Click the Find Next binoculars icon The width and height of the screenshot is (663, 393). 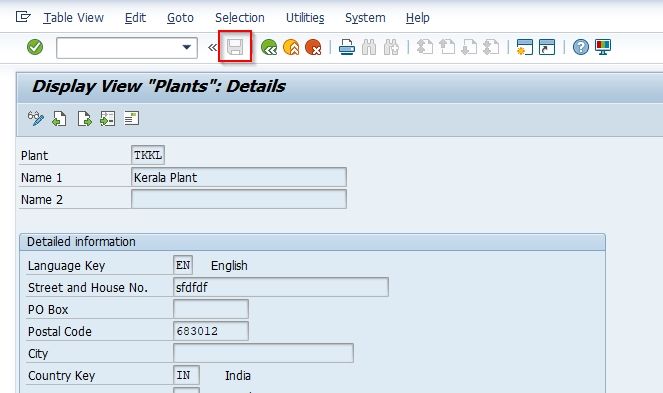pos(391,47)
